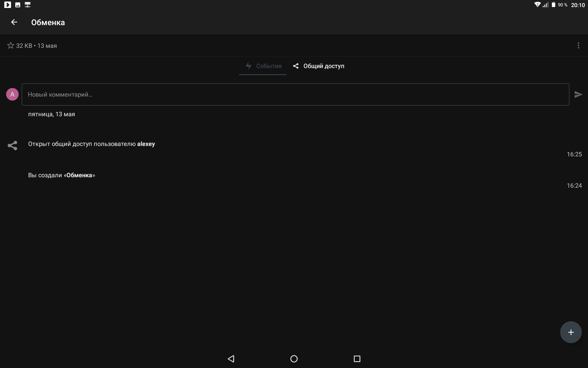This screenshot has height=368, width=588.
Task: Click the share icon next to alexey event
Action: [x=12, y=145]
